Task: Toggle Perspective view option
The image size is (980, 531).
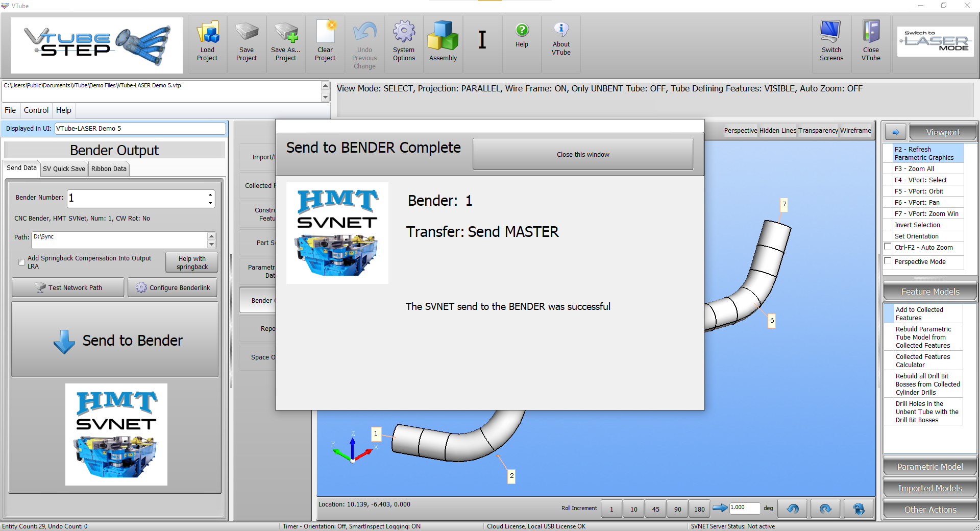Action: pos(740,131)
